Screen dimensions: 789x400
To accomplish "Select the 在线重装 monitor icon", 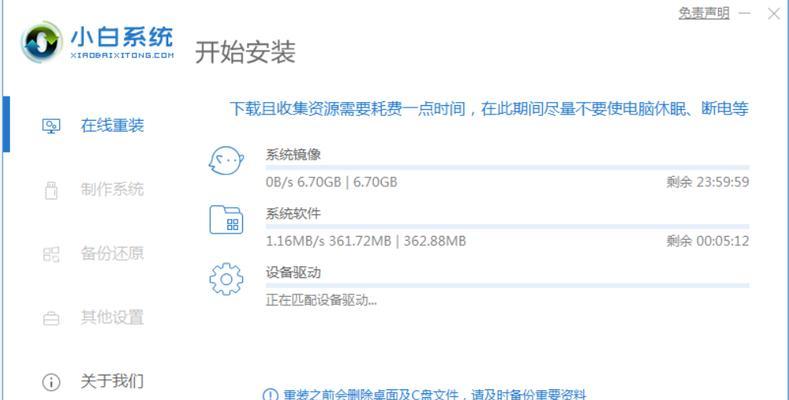I will pyautogui.click(x=51, y=126).
